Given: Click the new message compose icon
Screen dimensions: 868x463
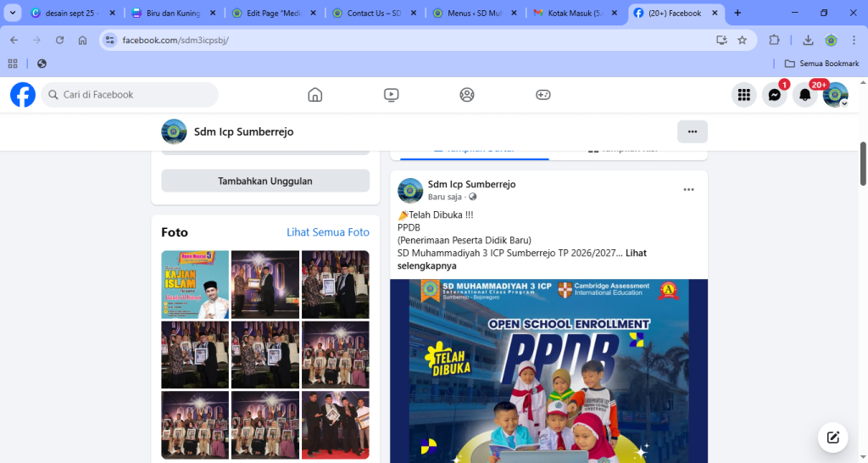Looking at the screenshot, I should 833,438.
